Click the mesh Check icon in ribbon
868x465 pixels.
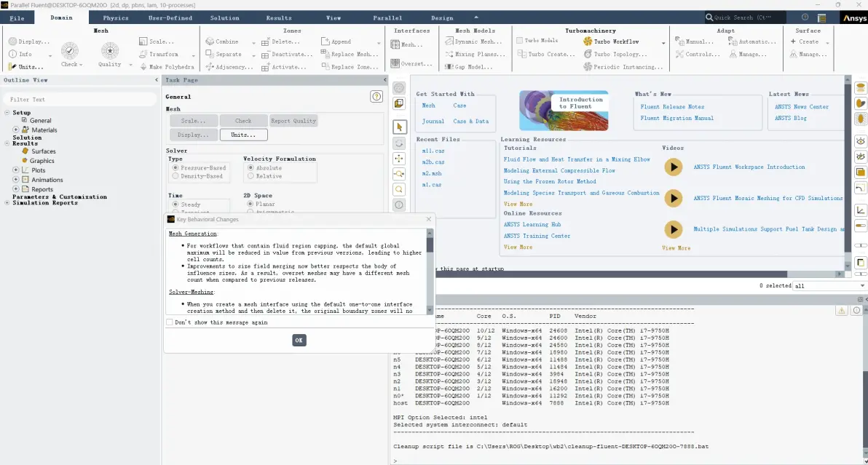(69, 50)
